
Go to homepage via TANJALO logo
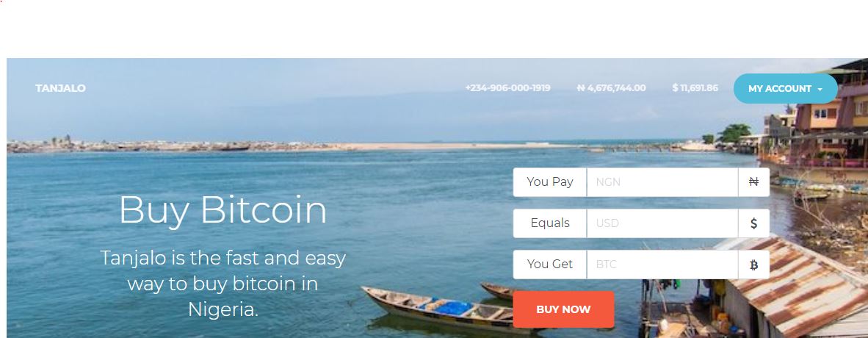pos(60,88)
